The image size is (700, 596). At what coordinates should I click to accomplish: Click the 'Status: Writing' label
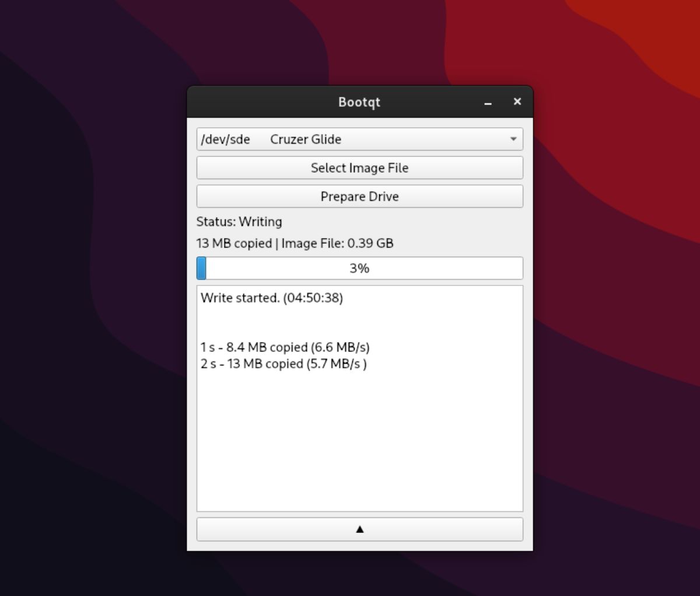[239, 221]
